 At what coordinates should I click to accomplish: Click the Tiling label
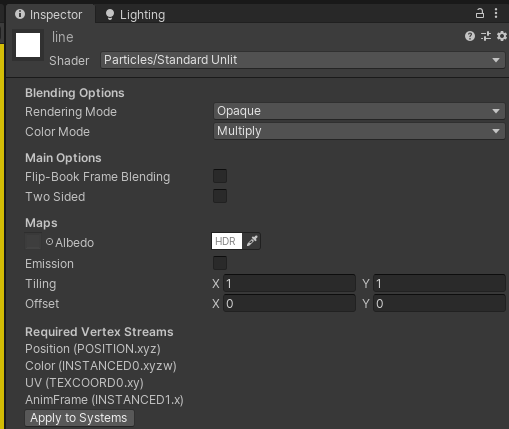41,284
